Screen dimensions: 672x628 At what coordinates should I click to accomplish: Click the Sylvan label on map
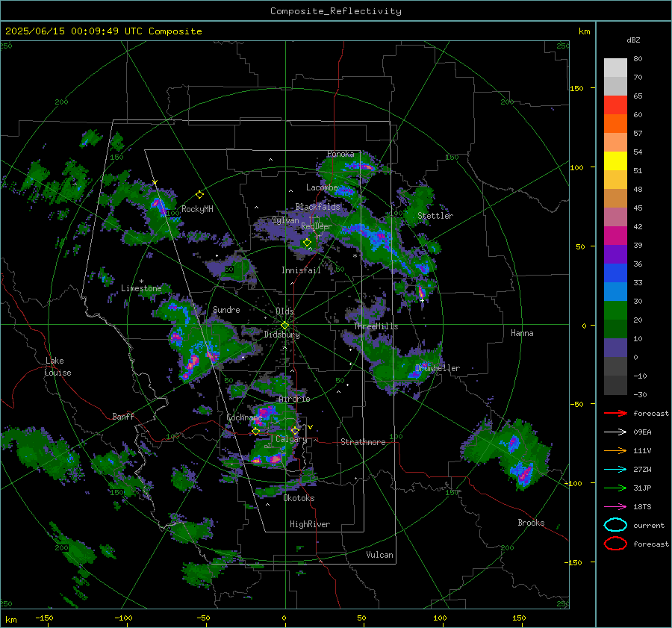pos(285,220)
